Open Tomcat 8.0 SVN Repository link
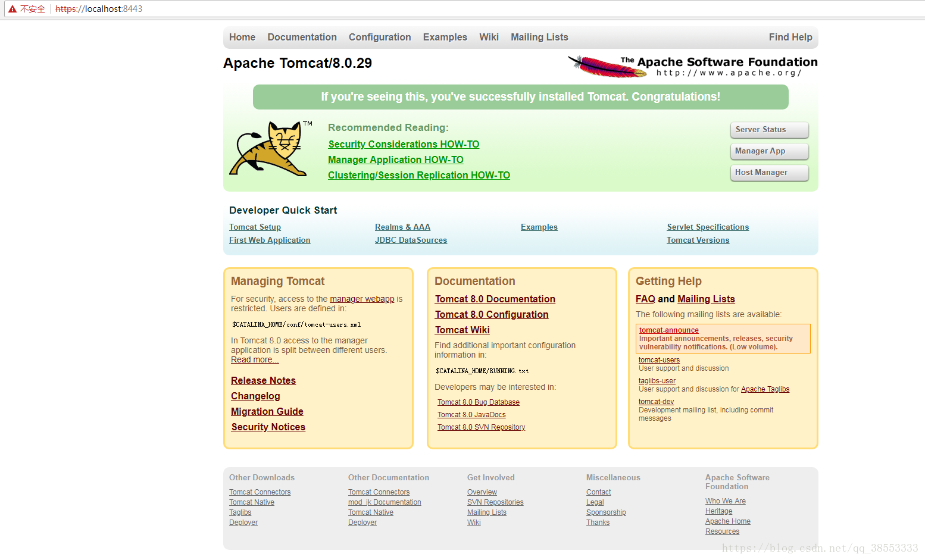This screenshot has width=925, height=560. click(x=481, y=427)
